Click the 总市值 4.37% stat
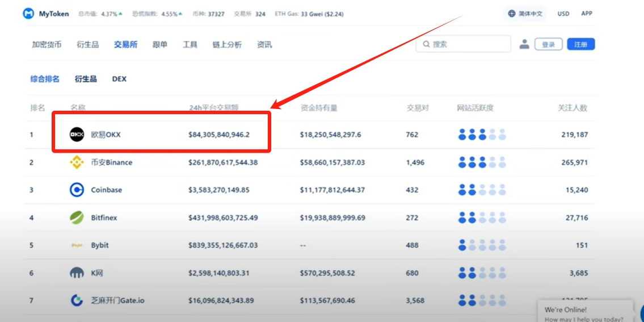 (x=100, y=14)
